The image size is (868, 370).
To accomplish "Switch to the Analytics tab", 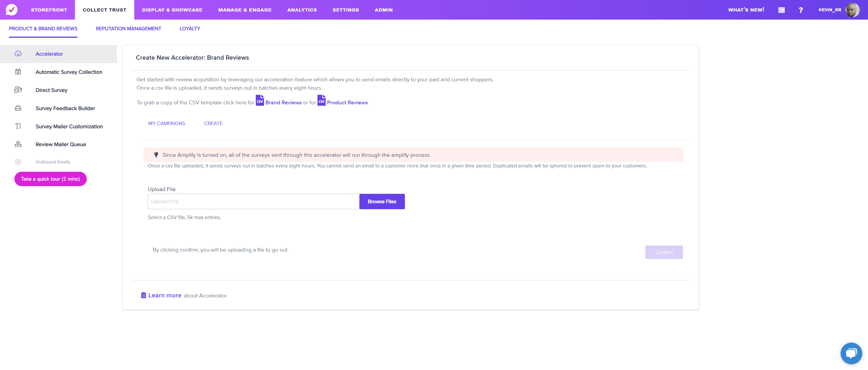I will click(x=302, y=10).
